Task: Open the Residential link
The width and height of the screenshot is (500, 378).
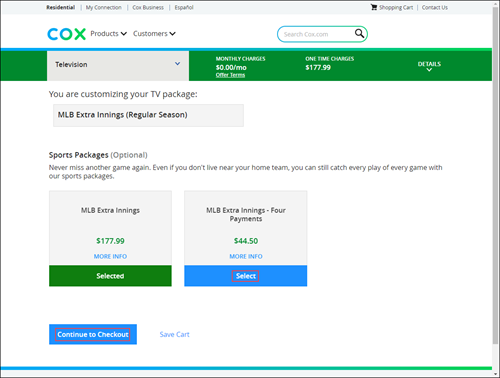Action: coord(61,7)
